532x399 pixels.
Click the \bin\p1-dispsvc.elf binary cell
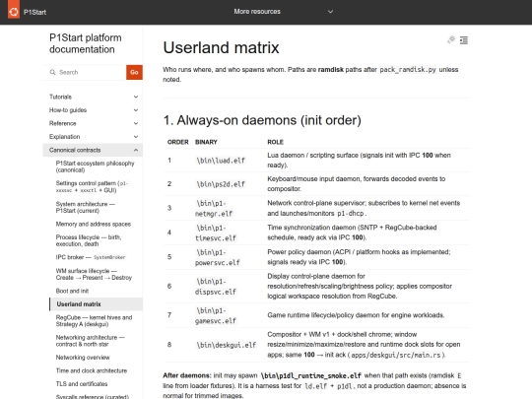[216, 287]
